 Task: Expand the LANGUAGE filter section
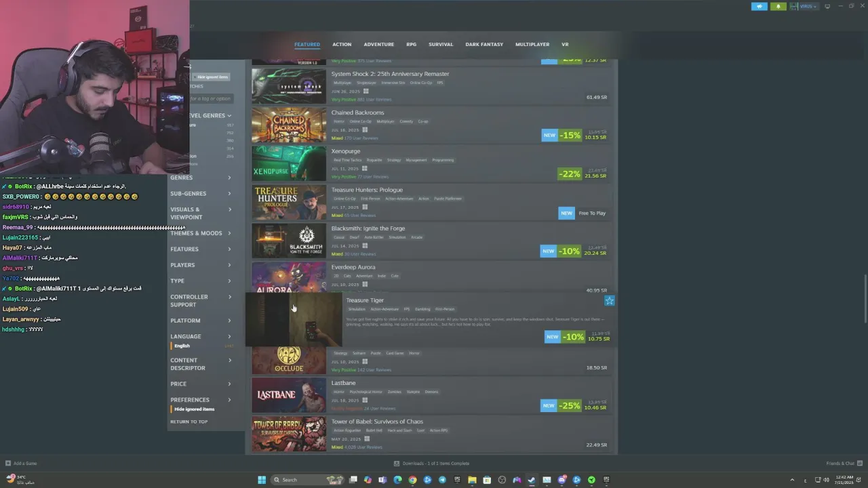[200, 337]
